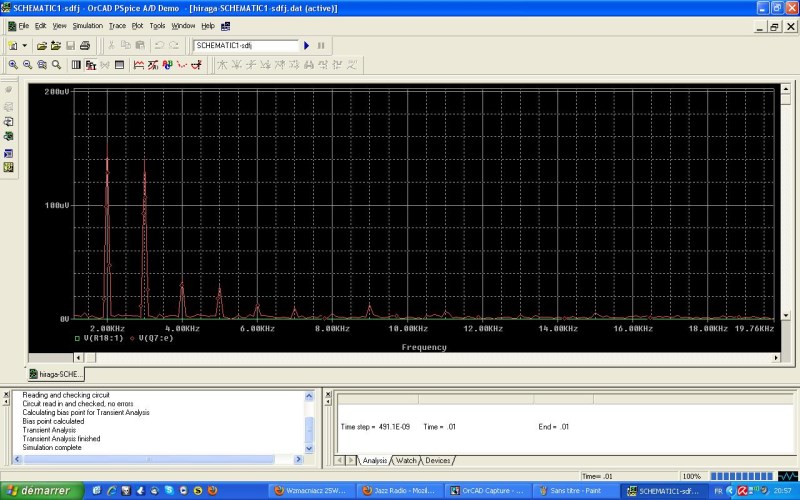Click bottom yellow icon in left toolbar
Image resolution: width=800 pixels, height=500 pixels.
click(x=8, y=167)
